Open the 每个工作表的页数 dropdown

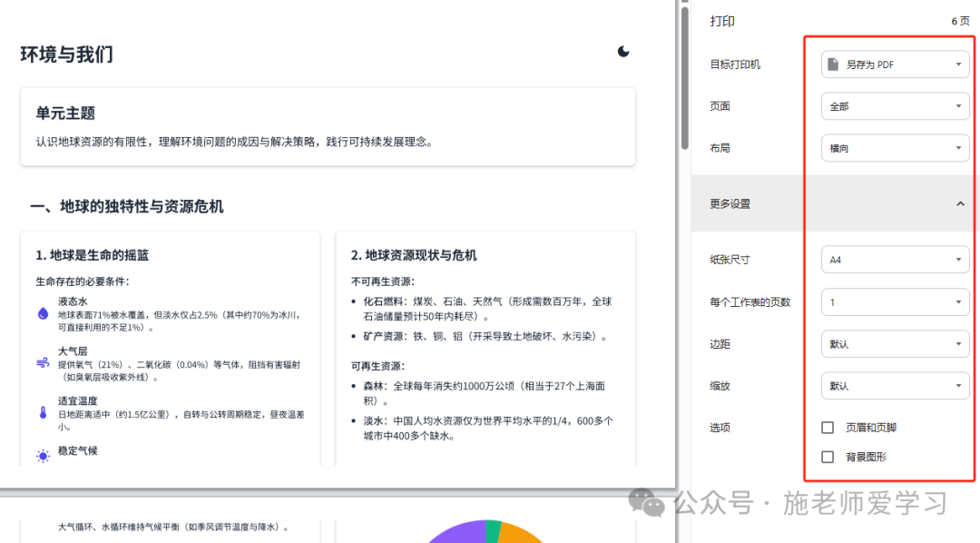click(895, 302)
